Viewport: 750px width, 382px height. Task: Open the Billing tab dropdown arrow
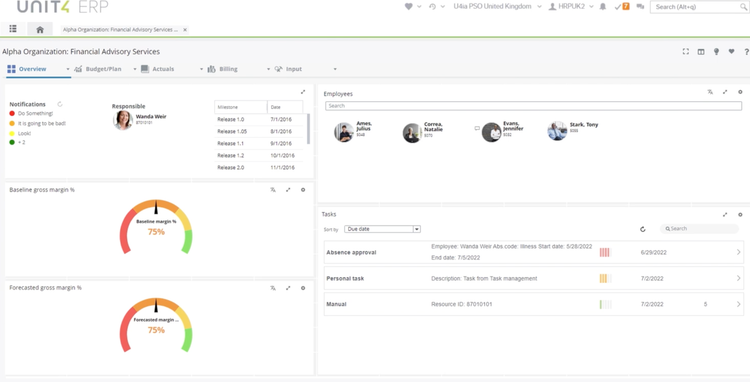pyautogui.click(x=268, y=69)
